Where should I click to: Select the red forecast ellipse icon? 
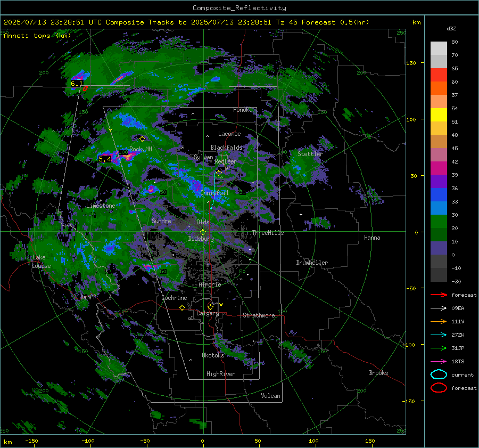coord(439,388)
